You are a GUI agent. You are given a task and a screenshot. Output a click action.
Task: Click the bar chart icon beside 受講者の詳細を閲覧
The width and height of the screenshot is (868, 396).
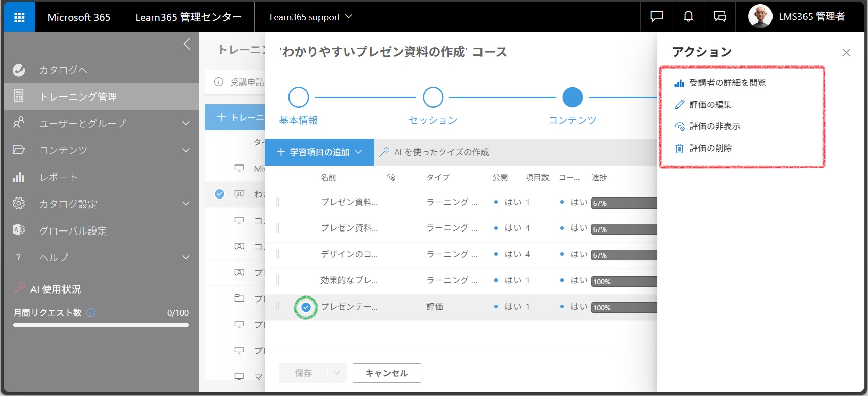[x=679, y=83]
